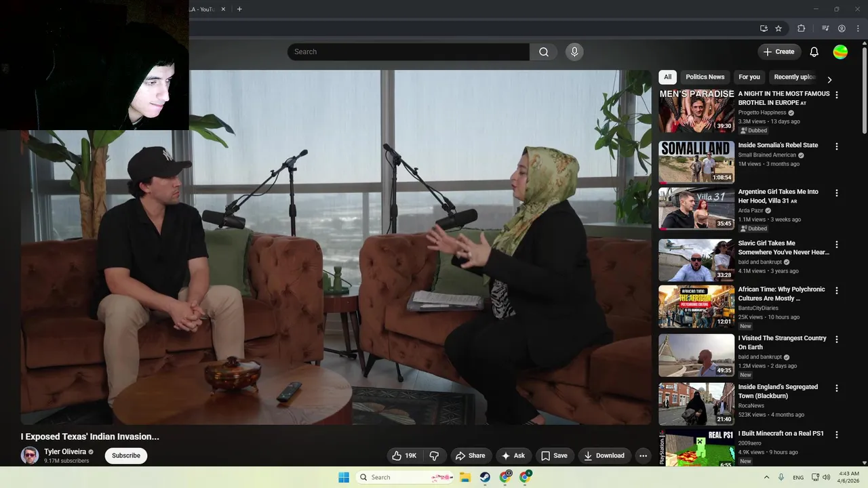Image resolution: width=868 pixels, height=488 pixels.
Task: Open 'I Built Minecraft on a Real PS1' title
Action: coord(781,433)
